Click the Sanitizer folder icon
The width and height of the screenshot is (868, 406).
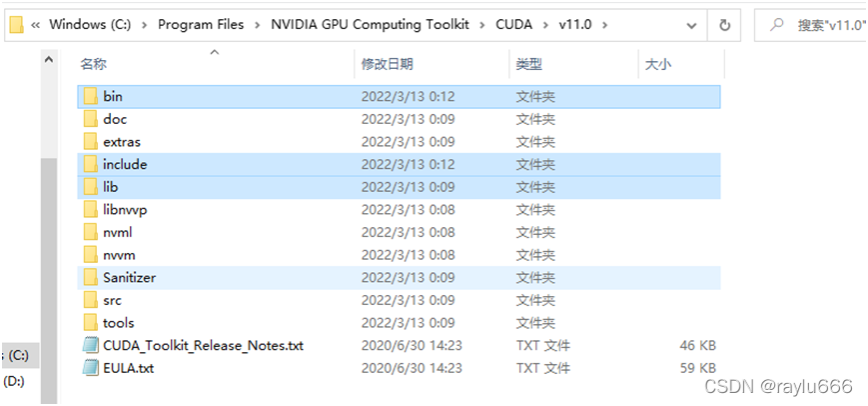90,277
